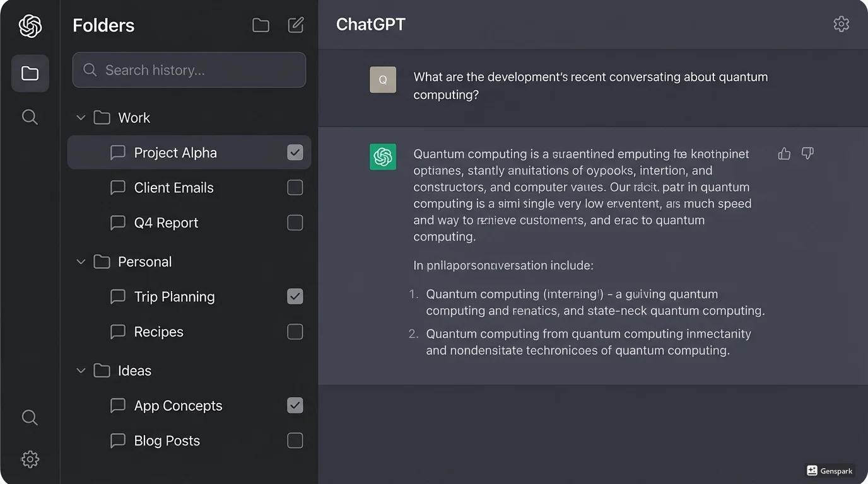Create a new folder using the folder icon
Viewport: 868px width, 484px height.
(261, 25)
